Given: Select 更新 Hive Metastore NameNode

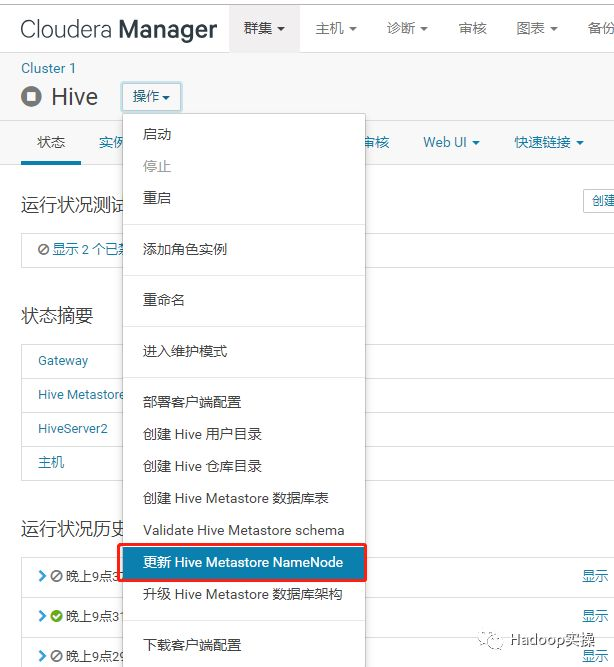Looking at the screenshot, I should pyautogui.click(x=244, y=562).
